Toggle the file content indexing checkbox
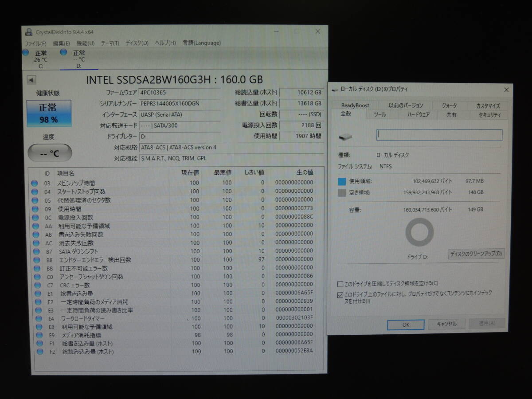This screenshot has width=532, height=399. coord(340,295)
